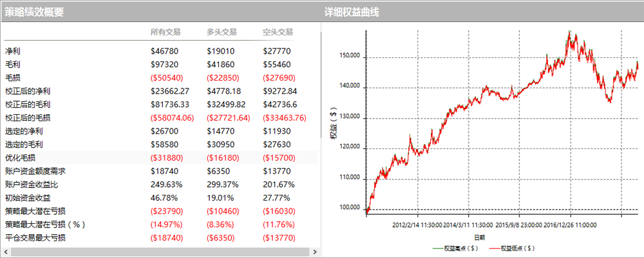
Task: Click the horizontal scrollbar right arrow
Action: (315, 250)
